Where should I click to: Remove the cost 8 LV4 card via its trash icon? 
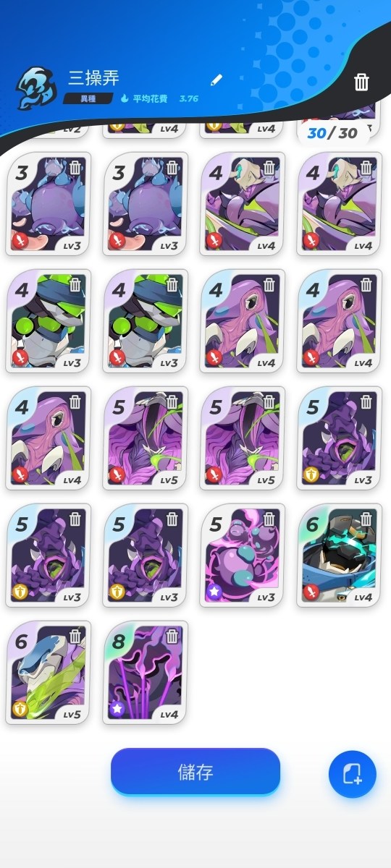point(172,636)
